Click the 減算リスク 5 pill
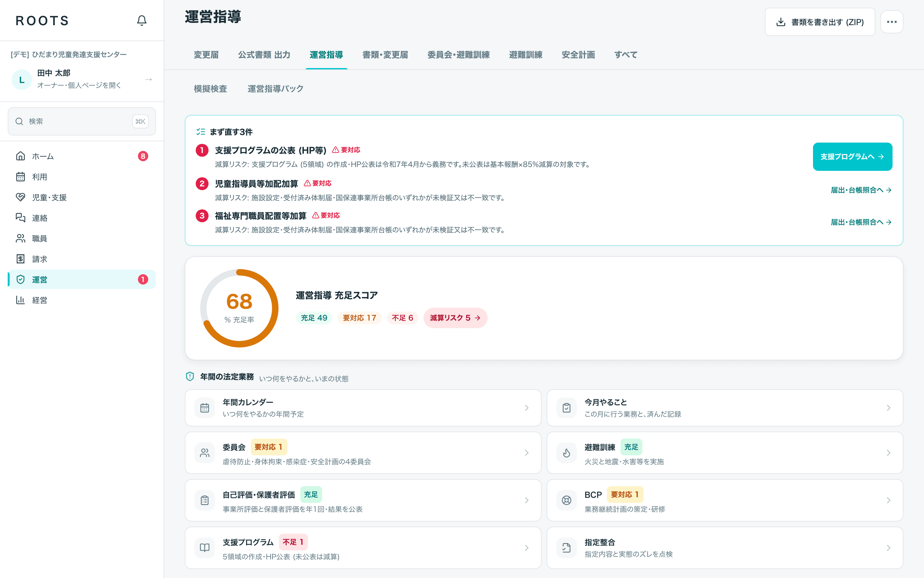 click(x=455, y=318)
